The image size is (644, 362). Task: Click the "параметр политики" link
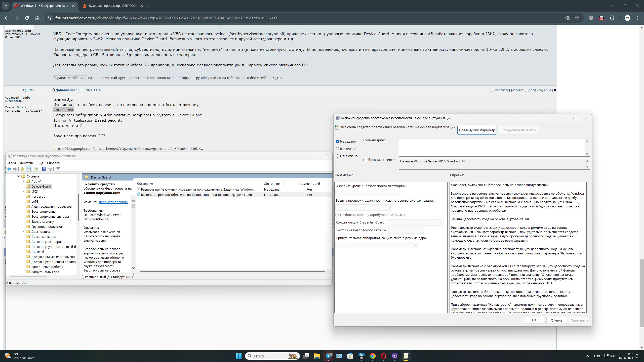(113, 202)
